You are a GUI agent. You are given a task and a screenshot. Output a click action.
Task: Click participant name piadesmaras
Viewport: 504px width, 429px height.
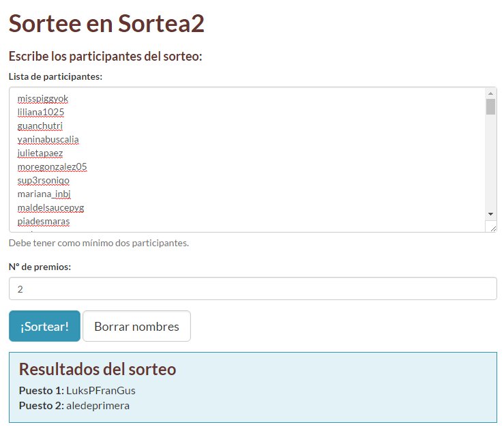[44, 222]
